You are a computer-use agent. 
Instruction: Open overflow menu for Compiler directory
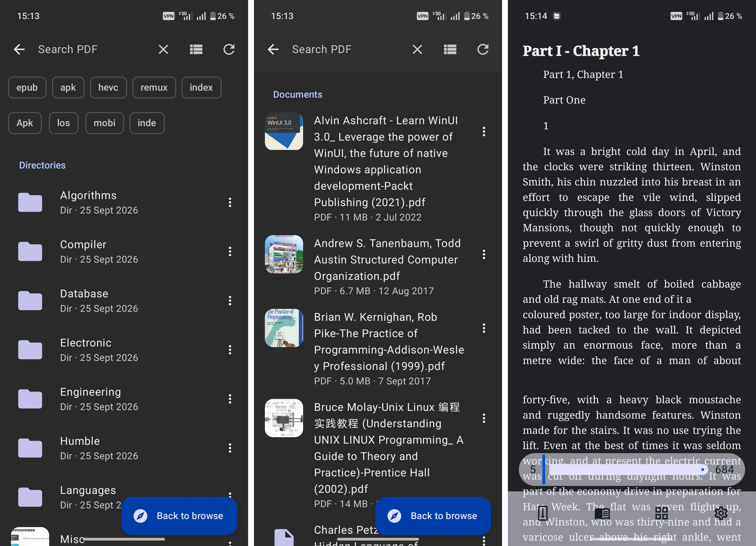coord(230,251)
